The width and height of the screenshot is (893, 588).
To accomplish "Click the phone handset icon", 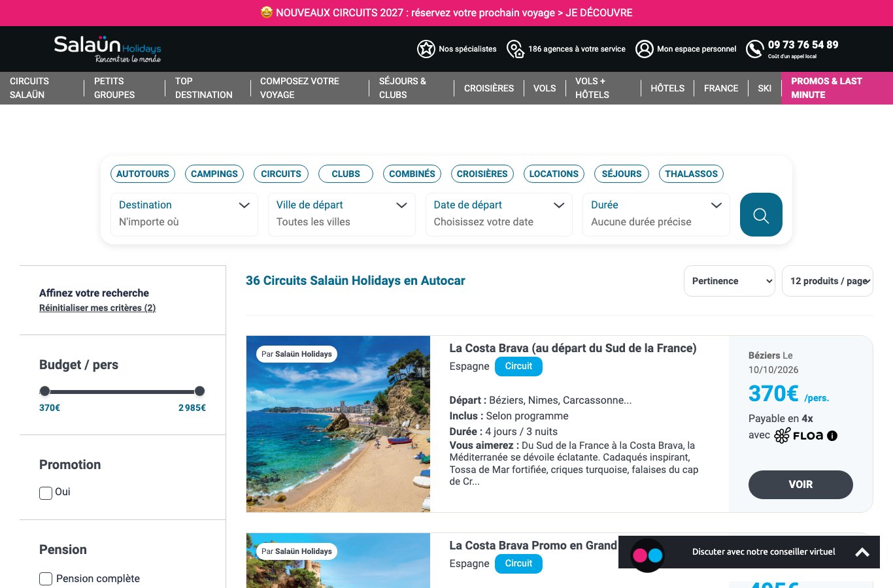I will point(755,49).
